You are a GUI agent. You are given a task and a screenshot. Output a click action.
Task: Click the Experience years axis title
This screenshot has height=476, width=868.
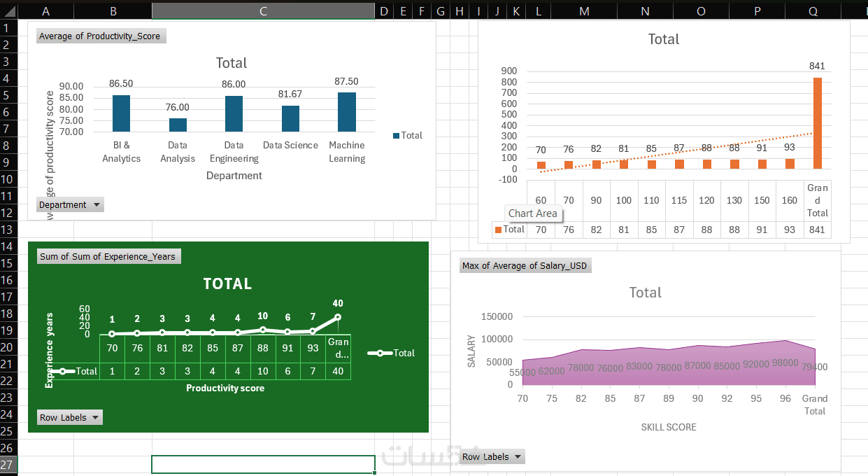click(x=50, y=350)
